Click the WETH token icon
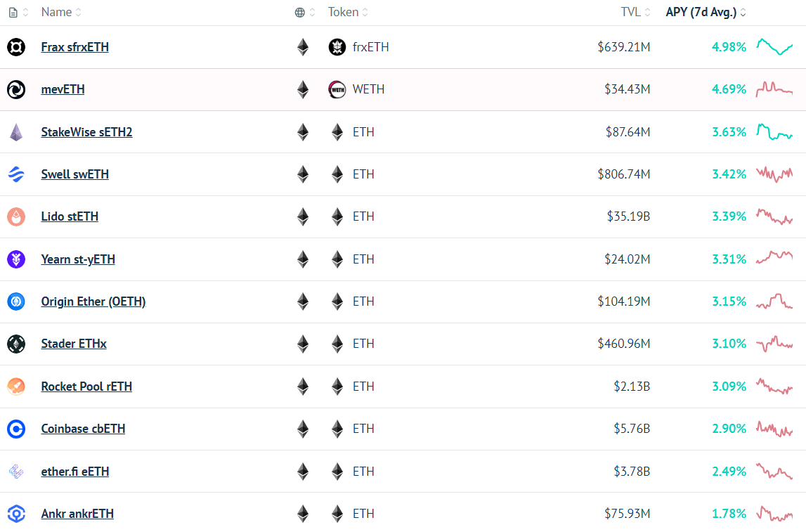 (x=337, y=89)
